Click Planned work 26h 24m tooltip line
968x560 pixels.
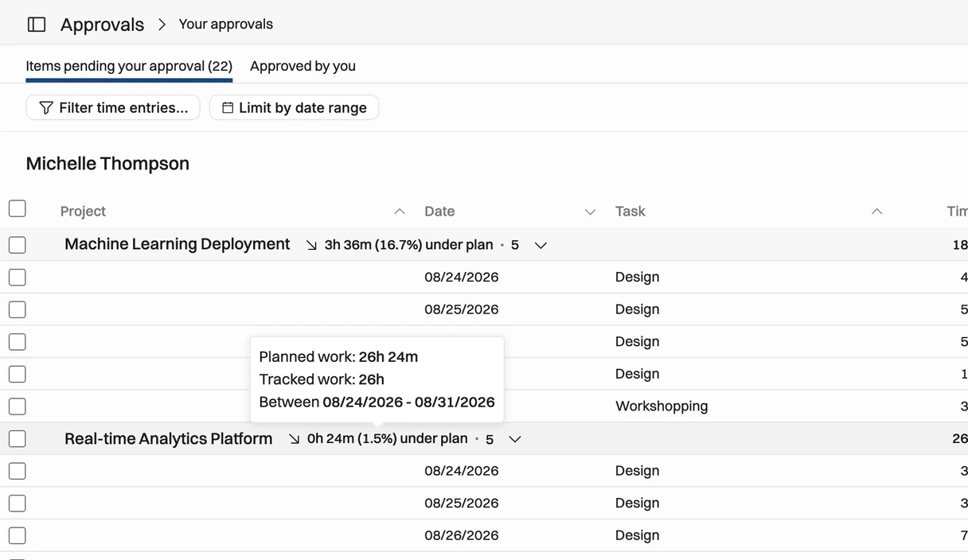338,356
